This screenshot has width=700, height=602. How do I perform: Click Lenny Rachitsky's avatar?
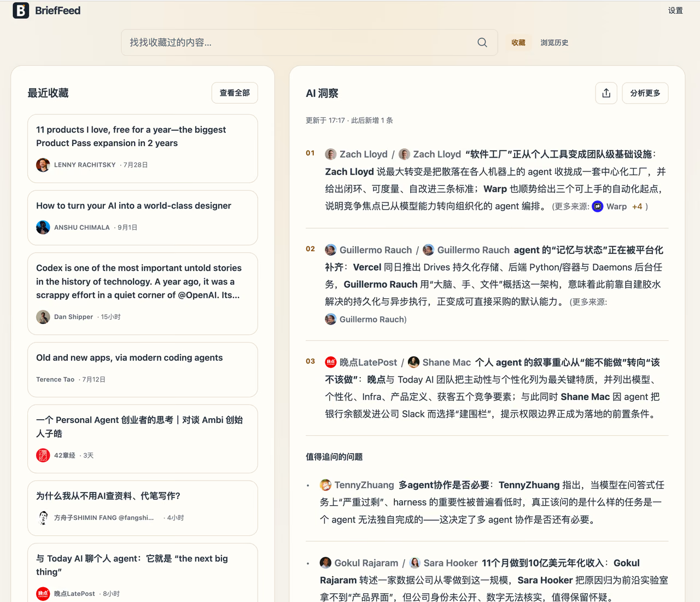43,165
